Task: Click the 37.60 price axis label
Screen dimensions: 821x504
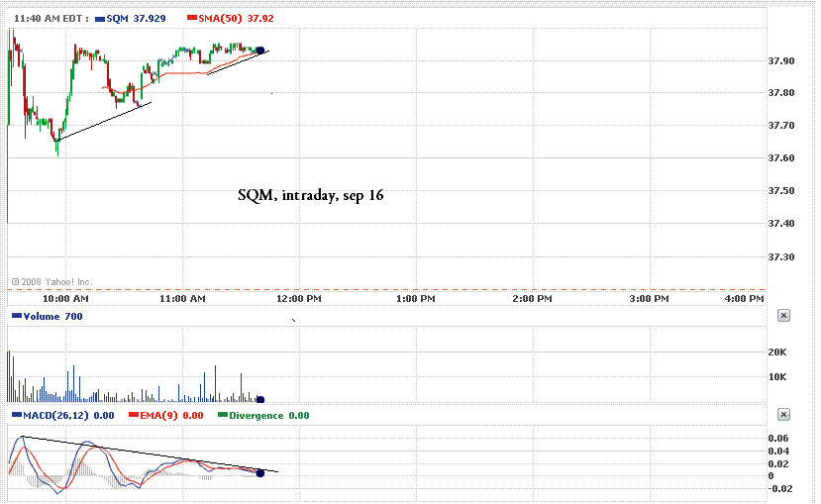Action: pyautogui.click(x=781, y=158)
